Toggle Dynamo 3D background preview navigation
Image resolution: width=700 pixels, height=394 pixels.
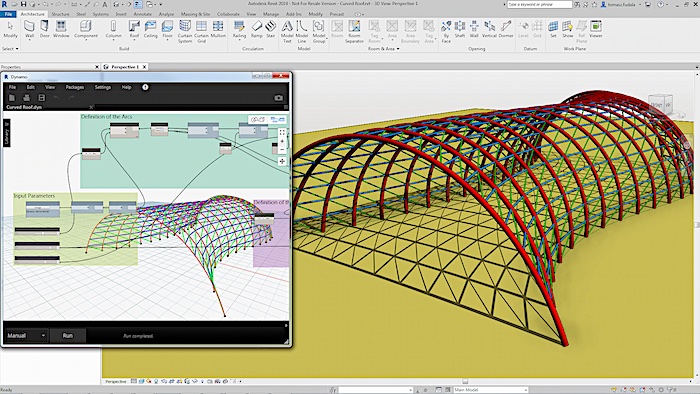(x=257, y=120)
